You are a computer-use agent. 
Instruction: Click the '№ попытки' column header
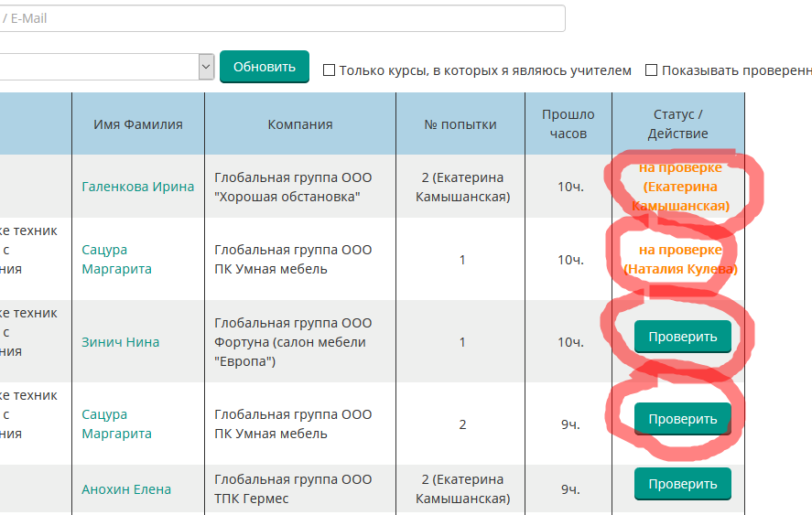click(461, 124)
